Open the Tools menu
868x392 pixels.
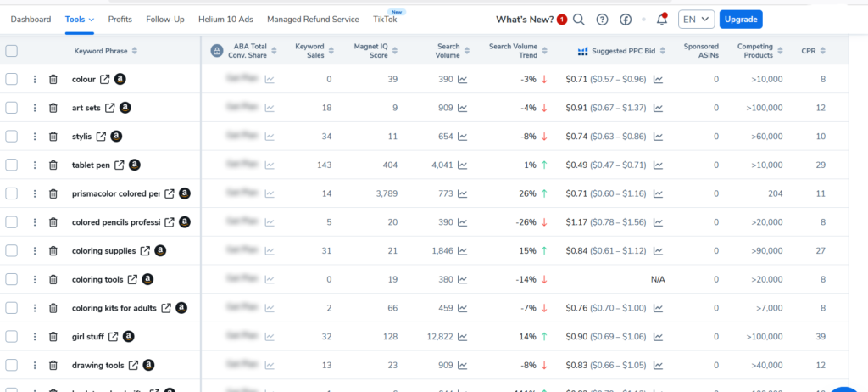pos(80,20)
